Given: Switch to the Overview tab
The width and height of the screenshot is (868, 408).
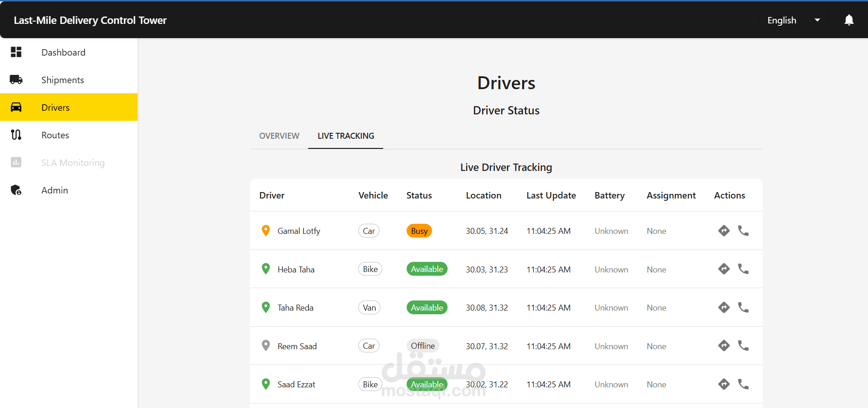Looking at the screenshot, I should click(x=279, y=136).
